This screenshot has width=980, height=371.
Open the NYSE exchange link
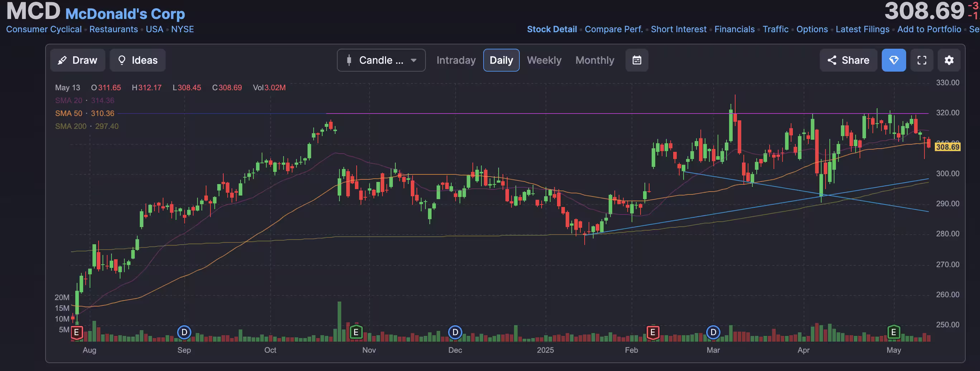click(182, 29)
